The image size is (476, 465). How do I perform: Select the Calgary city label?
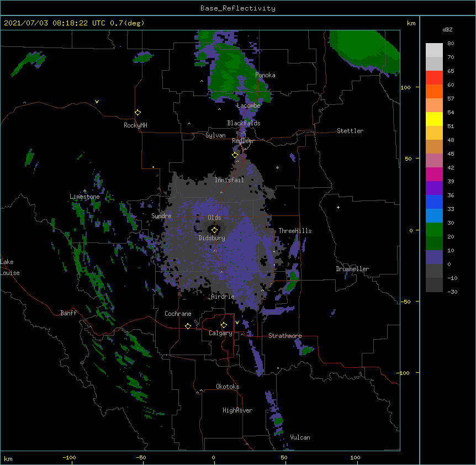pos(220,333)
